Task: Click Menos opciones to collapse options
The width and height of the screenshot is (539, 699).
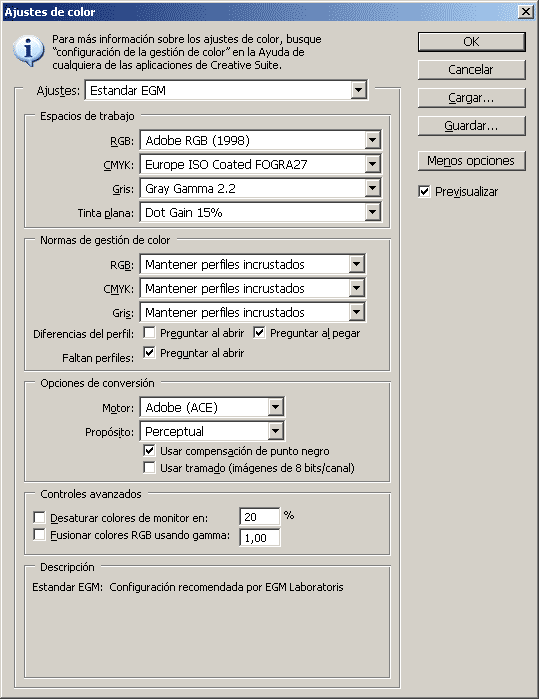Action: pos(472,161)
